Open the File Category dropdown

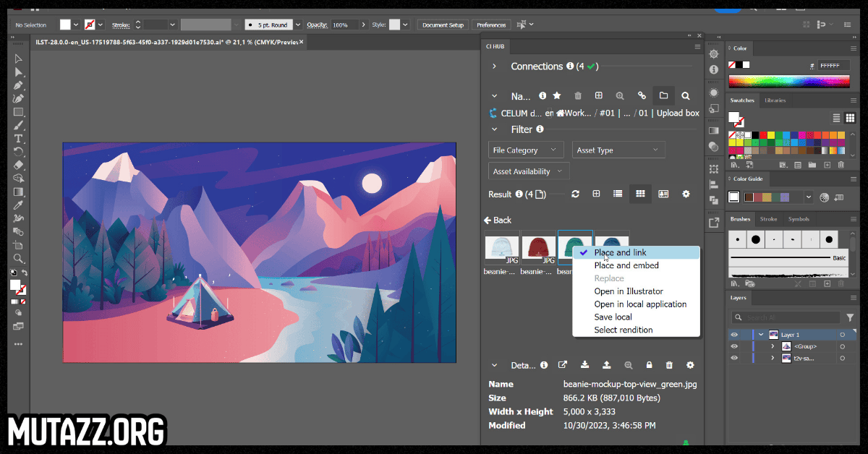click(526, 150)
